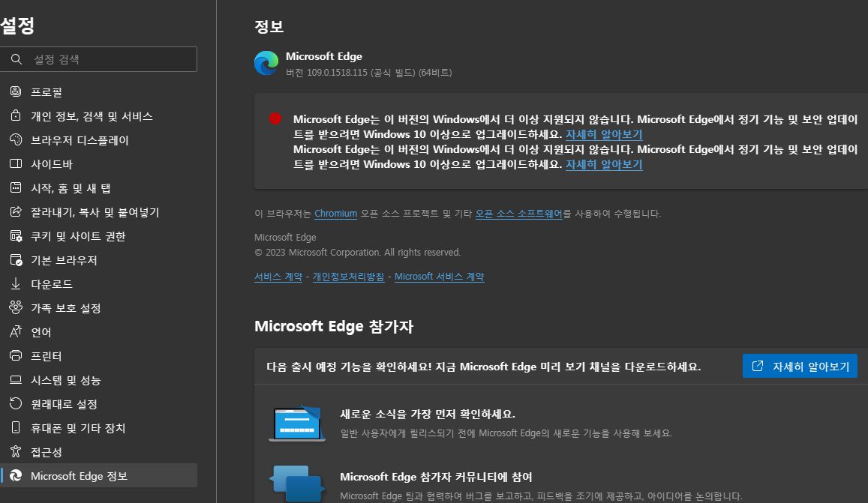Open 쿠키 및 사이트 권한 page
Screen dimensions: 868x503
pyautogui.click(x=98, y=235)
